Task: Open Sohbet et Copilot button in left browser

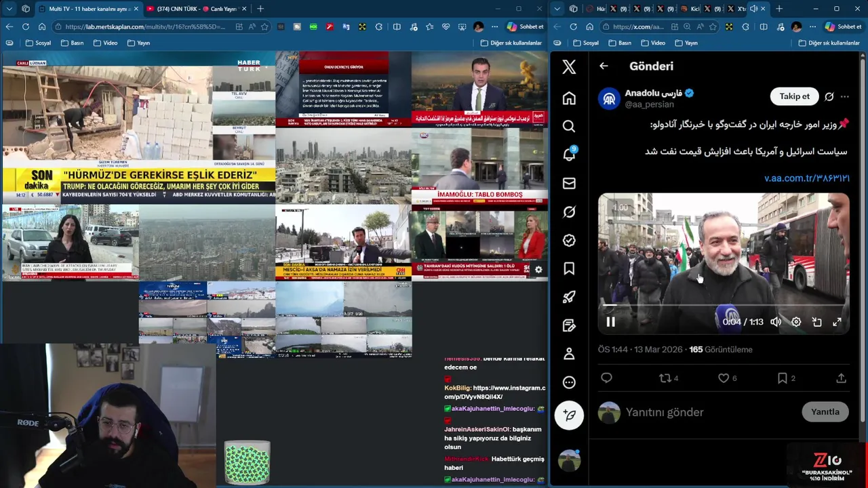Action: 525,26
